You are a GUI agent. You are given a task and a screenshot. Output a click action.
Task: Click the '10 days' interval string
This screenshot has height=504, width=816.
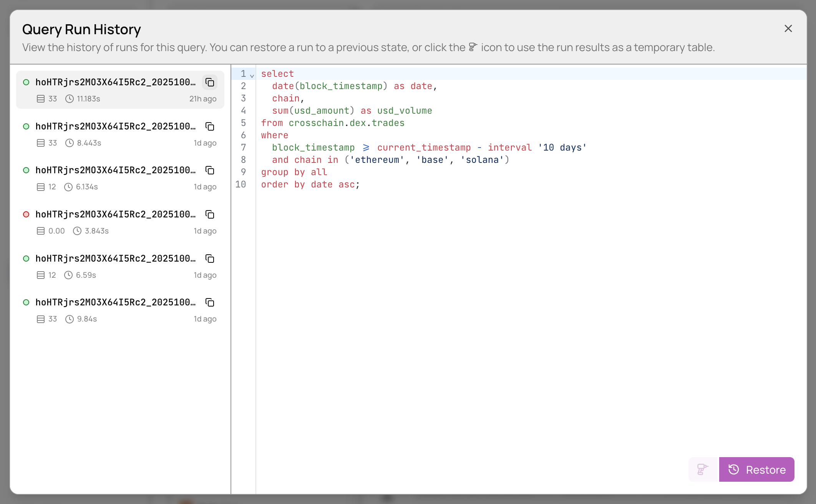[562, 148]
